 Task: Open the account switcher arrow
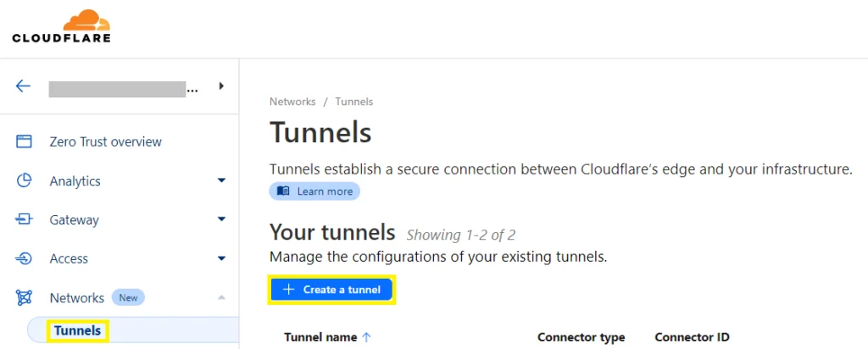tap(221, 86)
